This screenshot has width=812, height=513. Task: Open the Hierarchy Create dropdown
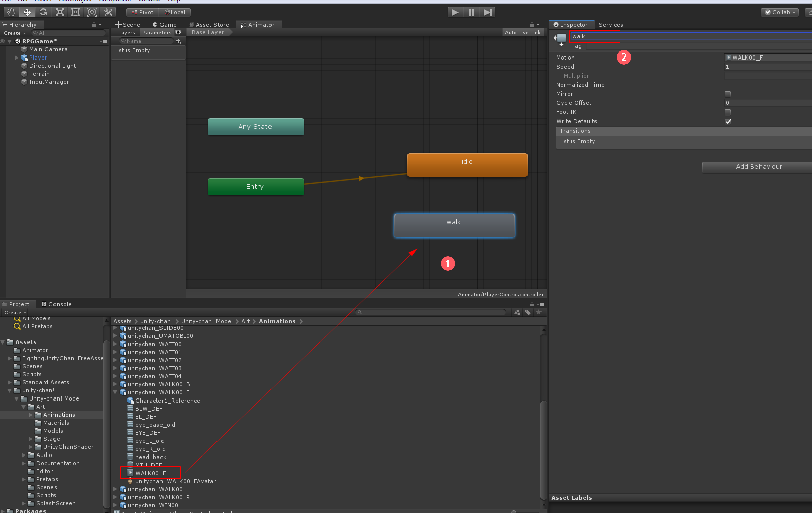[x=15, y=33]
